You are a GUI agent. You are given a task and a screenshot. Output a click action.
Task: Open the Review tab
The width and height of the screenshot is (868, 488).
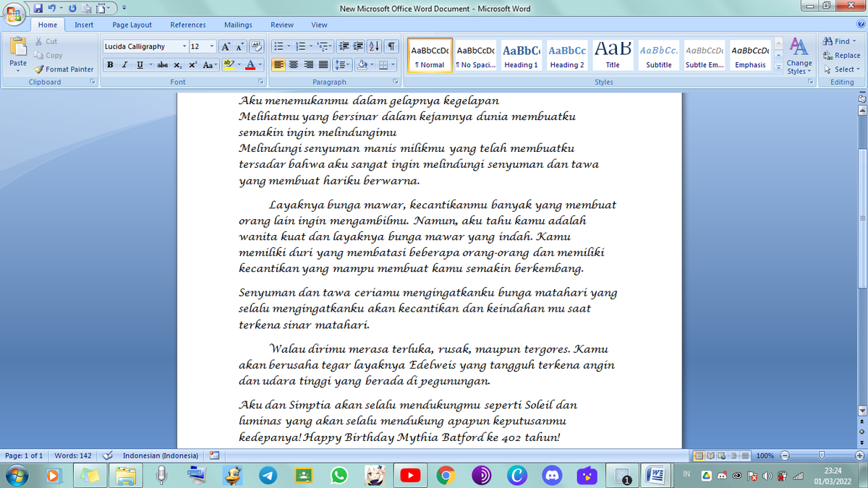coord(282,25)
